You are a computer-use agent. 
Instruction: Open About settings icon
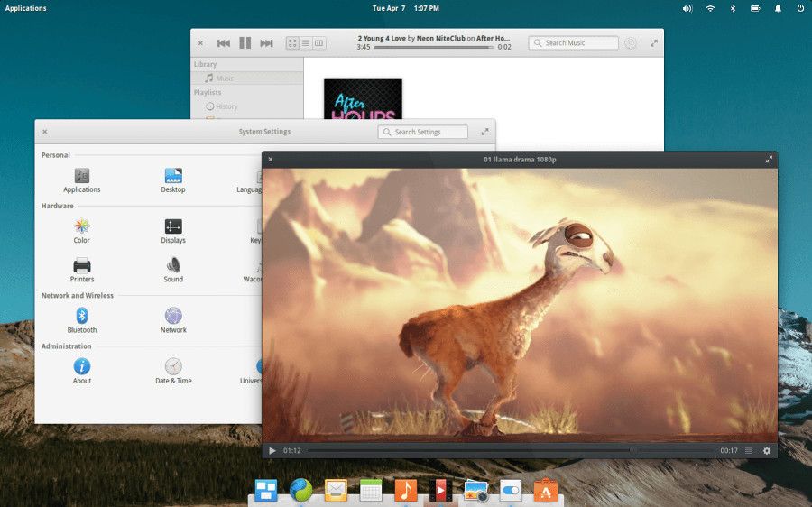(82, 366)
